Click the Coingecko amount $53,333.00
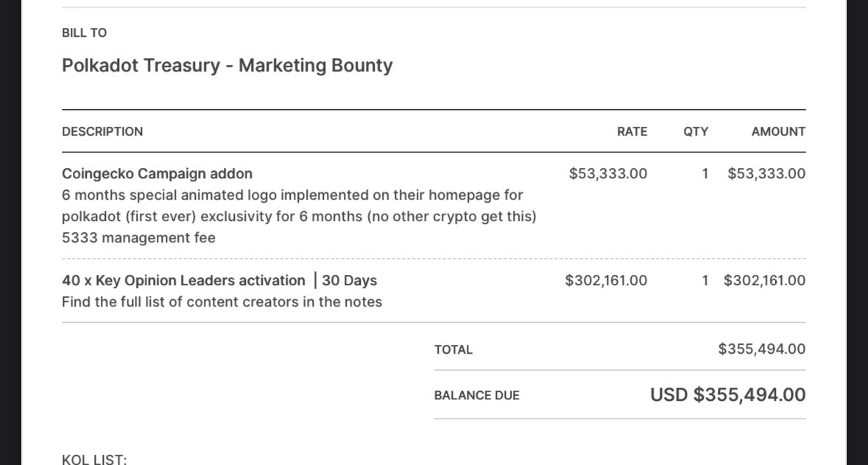The image size is (868, 465). tap(766, 174)
